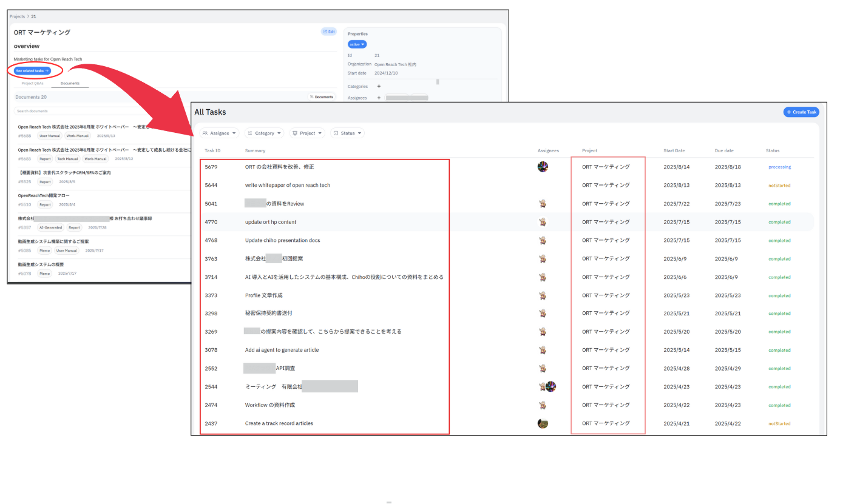Expand the Category filter dropdown
Image resolution: width=843 pixels, height=504 pixels.
pyautogui.click(x=265, y=133)
